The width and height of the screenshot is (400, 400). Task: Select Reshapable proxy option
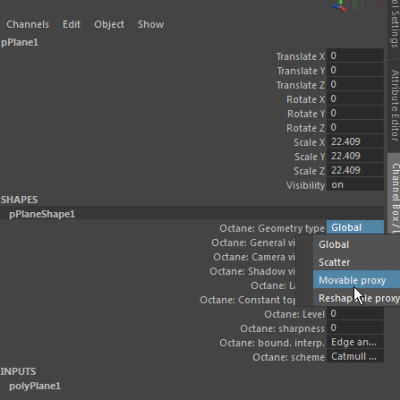[356, 298]
